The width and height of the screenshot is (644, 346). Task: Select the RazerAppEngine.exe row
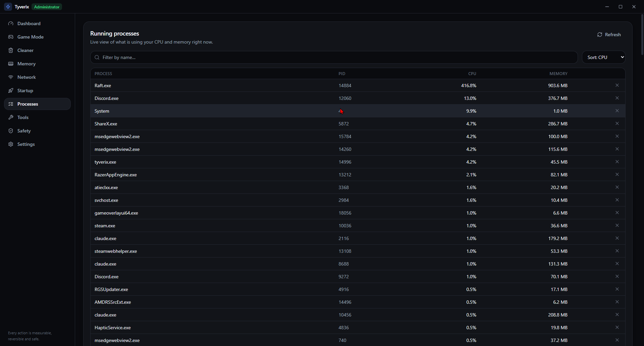(x=358, y=175)
